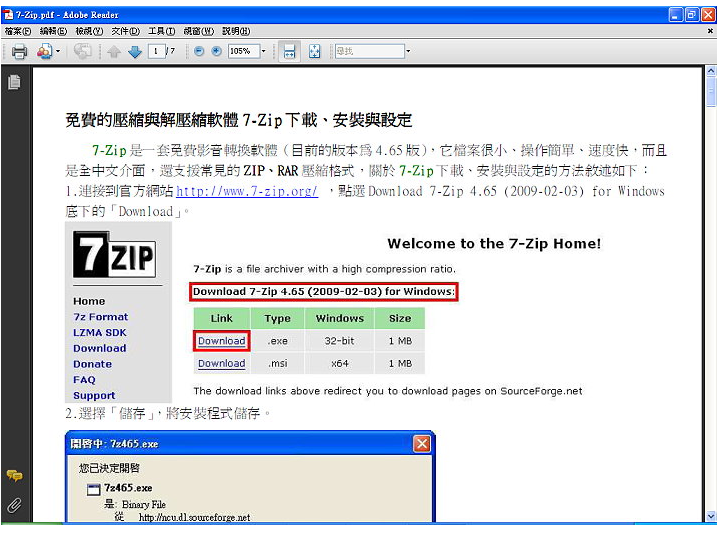727x533 pixels.
Task: Open the 檔案(F) File menu
Action: click(x=18, y=31)
